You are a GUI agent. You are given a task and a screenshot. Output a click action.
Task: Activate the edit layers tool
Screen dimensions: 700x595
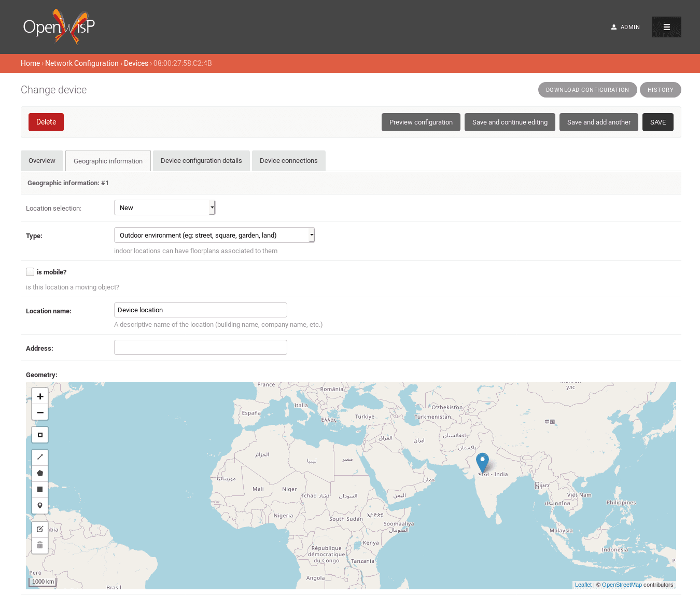[x=40, y=529]
